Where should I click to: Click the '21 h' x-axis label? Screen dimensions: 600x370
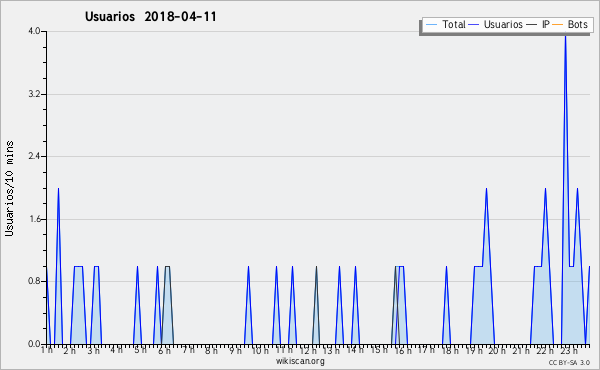tap(521, 351)
